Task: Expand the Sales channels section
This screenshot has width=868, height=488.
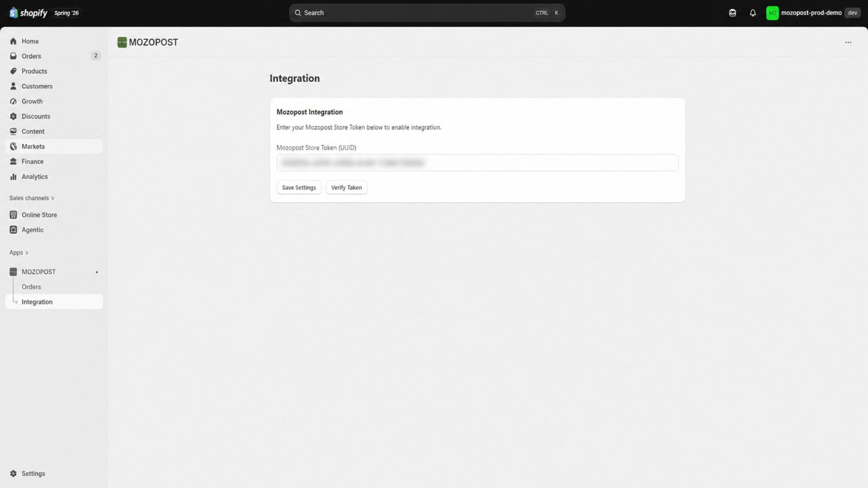Action: (x=31, y=198)
